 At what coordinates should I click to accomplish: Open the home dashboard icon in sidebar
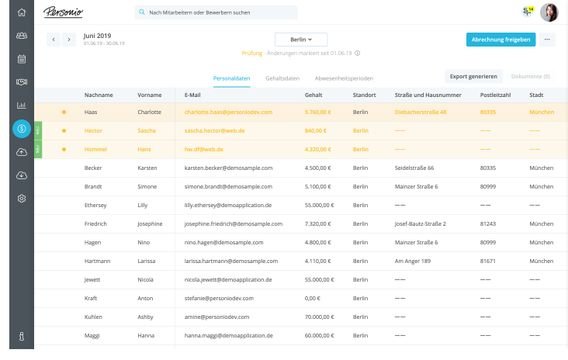(22, 12)
